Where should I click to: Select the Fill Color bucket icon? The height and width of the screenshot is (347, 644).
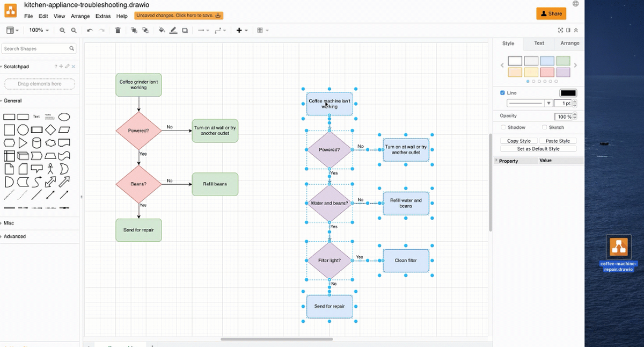pyautogui.click(x=162, y=31)
